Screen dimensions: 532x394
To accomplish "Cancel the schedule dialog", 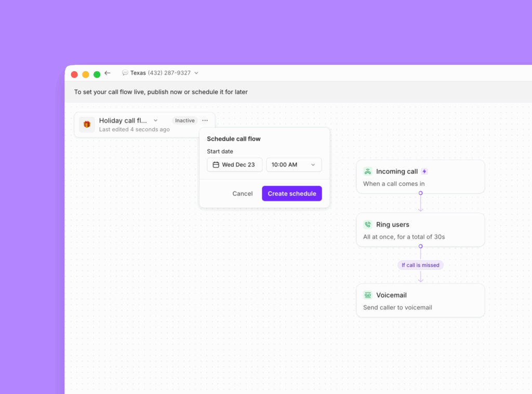I will pyautogui.click(x=242, y=193).
